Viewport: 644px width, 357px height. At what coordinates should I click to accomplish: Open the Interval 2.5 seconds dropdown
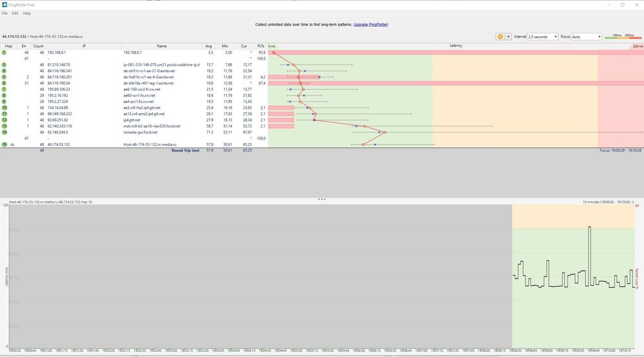[543, 37]
